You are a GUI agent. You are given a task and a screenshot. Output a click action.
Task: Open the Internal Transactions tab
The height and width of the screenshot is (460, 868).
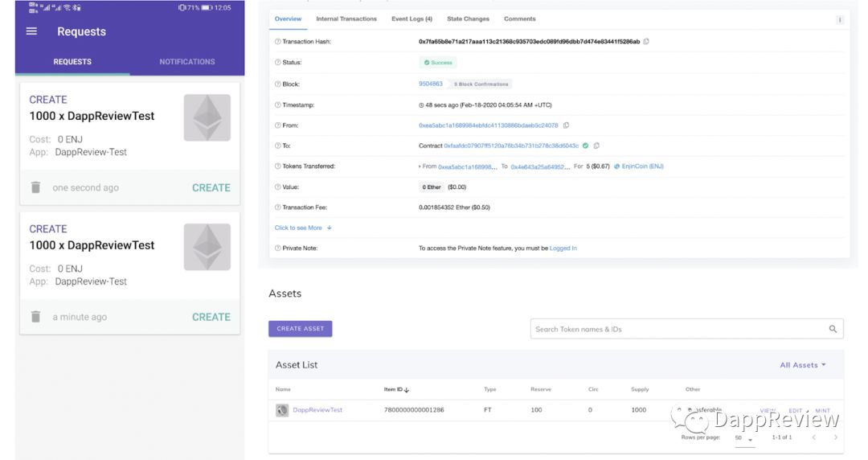346,18
